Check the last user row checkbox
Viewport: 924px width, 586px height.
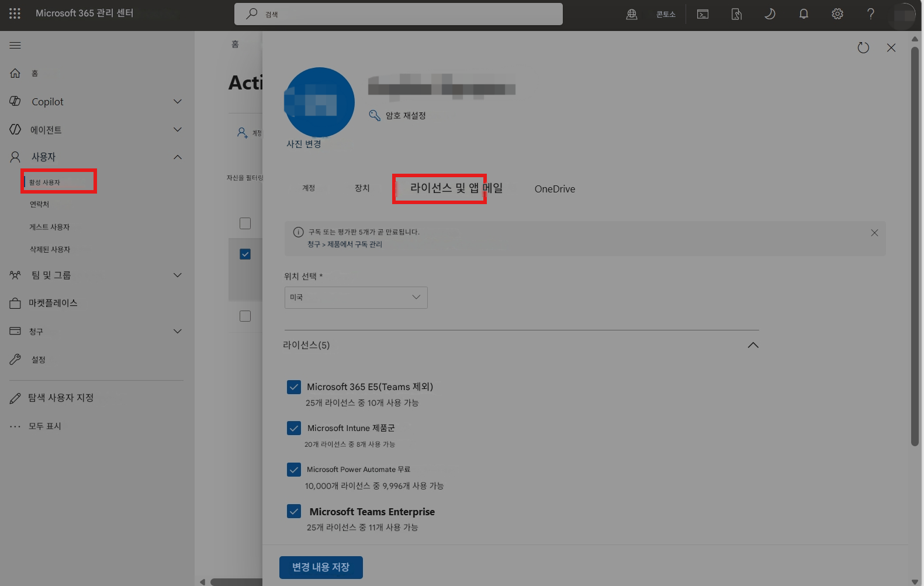[245, 316]
